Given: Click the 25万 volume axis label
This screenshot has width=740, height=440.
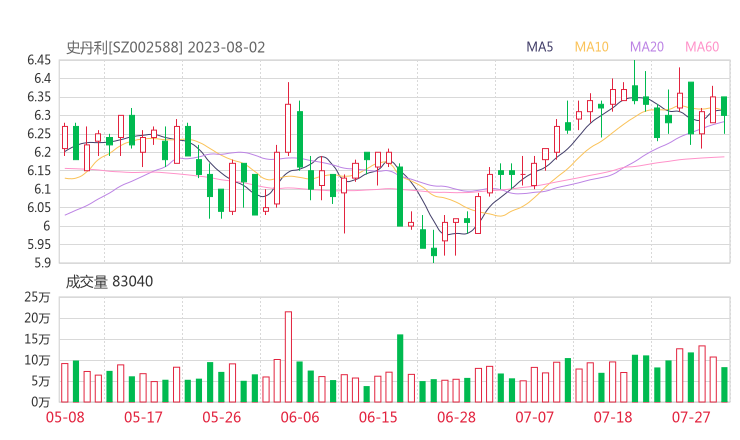Looking at the screenshot, I should [x=37, y=297].
